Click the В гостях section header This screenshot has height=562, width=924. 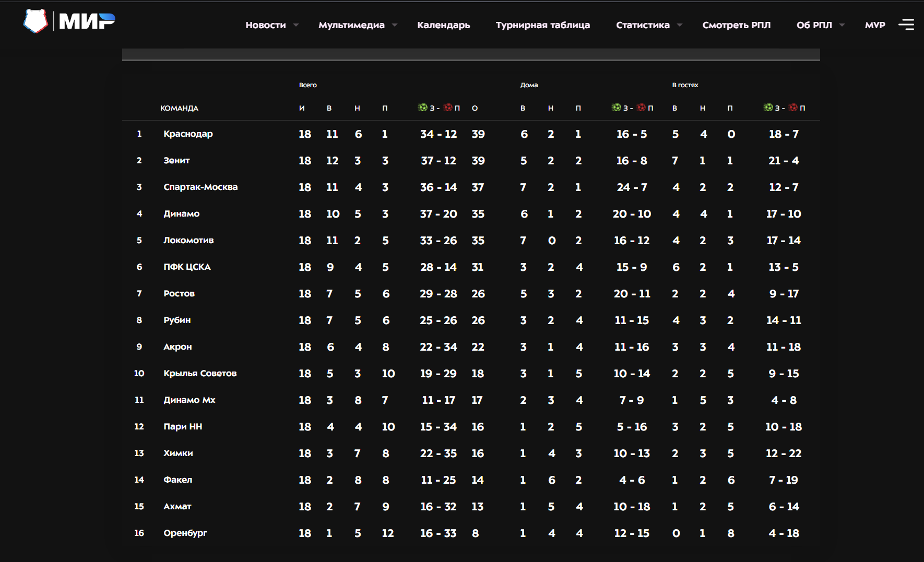click(685, 85)
